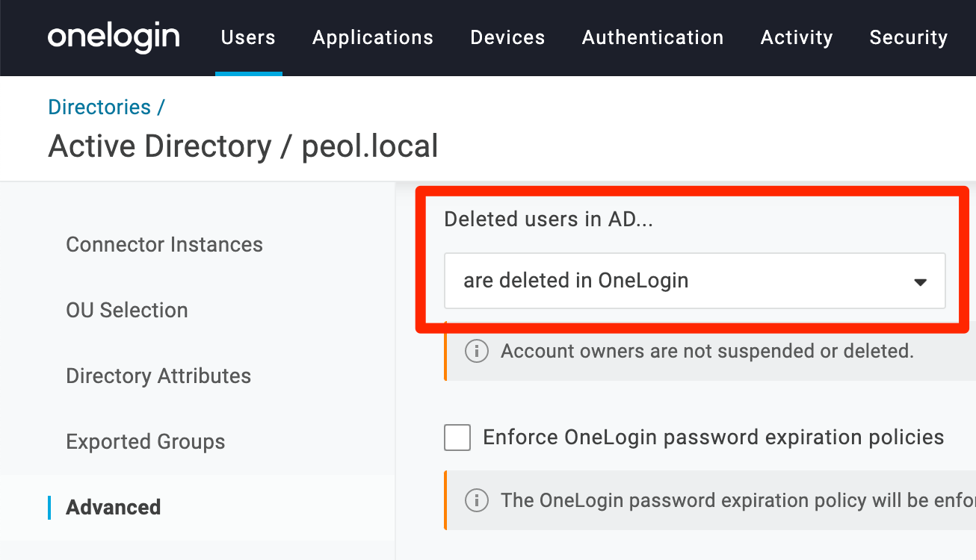
Task: Select OU Selection in the sidebar
Action: click(x=127, y=310)
